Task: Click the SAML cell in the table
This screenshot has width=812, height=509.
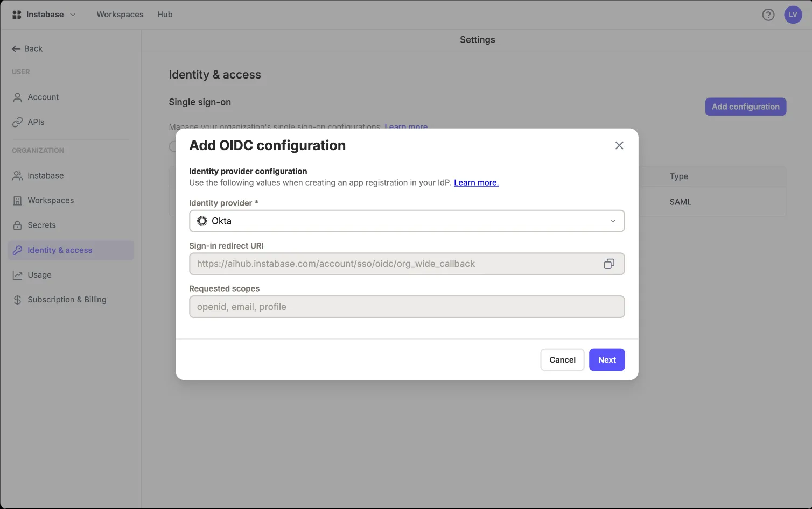Action: (x=680, y=202)
